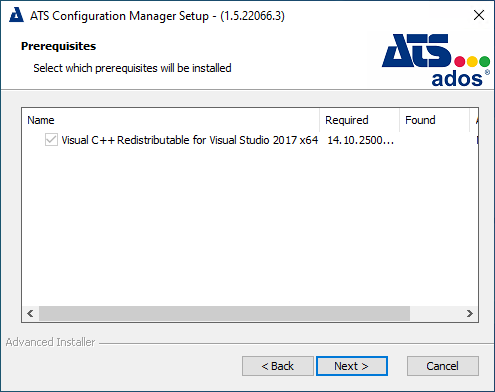Viewport: 495px width, 392px height.
Task: Click the 14.10.2500 required version cell
Action: (360, 140)
